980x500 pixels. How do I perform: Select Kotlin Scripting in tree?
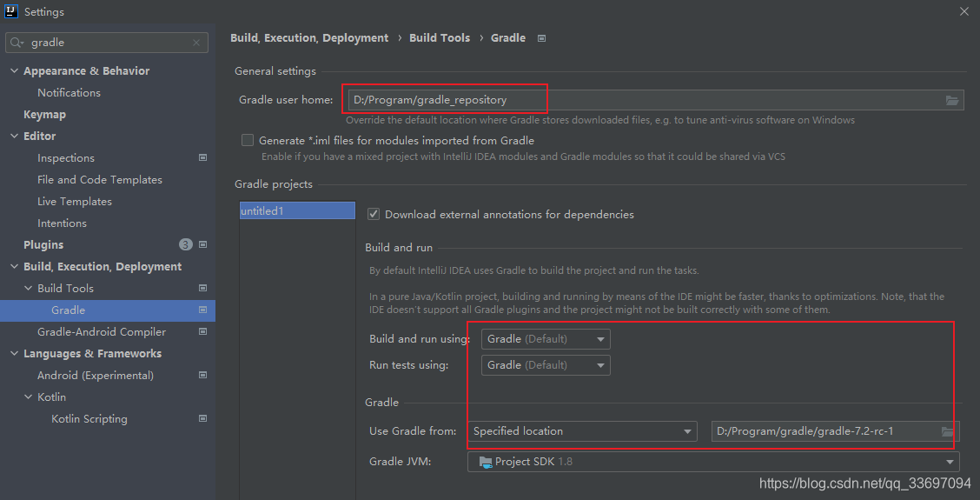(89, 418)
